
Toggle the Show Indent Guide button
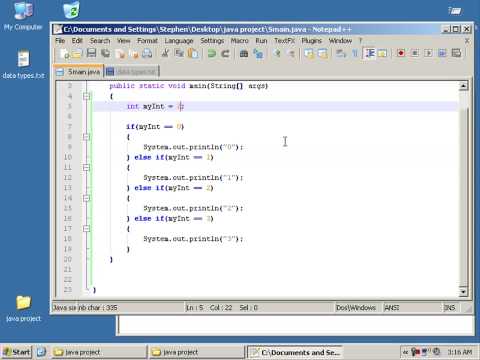click(370, 53)
